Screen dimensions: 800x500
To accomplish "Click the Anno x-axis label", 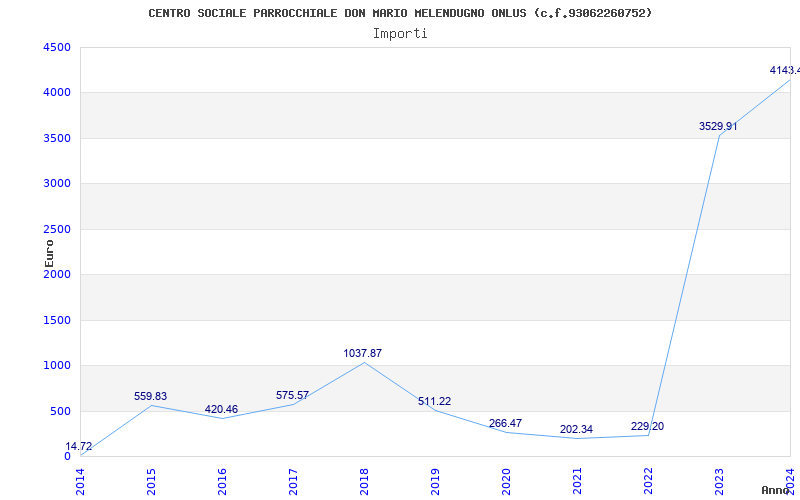I will (x=775, y=490).
